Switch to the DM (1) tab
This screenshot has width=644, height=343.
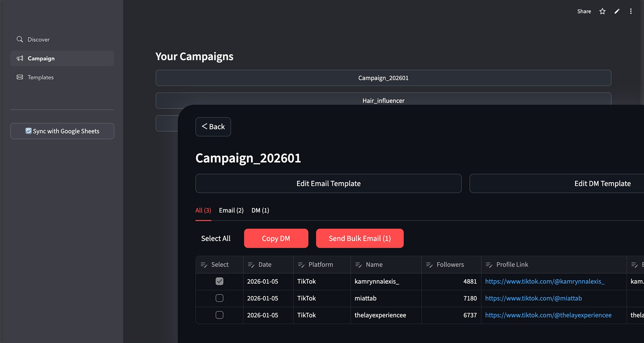coord(260,210)
